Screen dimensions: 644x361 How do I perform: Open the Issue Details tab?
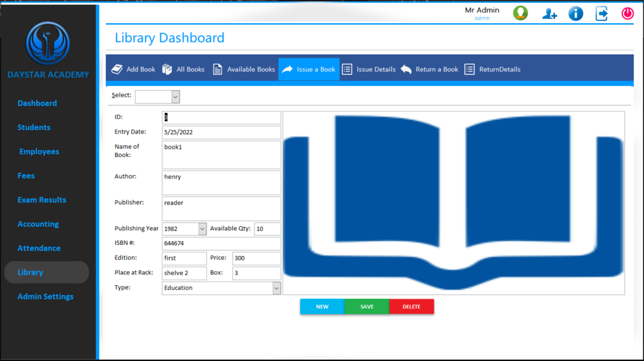click(369, 69)
